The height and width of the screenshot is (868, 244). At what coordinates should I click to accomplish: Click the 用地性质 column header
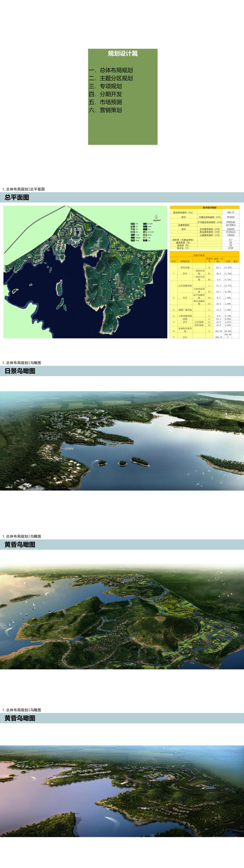coord(185,262)
